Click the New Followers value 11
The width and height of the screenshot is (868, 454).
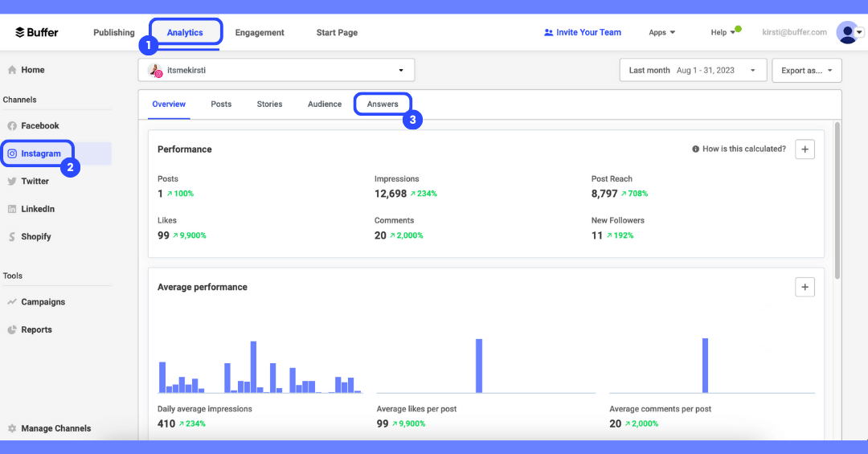pyautogui.click(x=596, y=235)
